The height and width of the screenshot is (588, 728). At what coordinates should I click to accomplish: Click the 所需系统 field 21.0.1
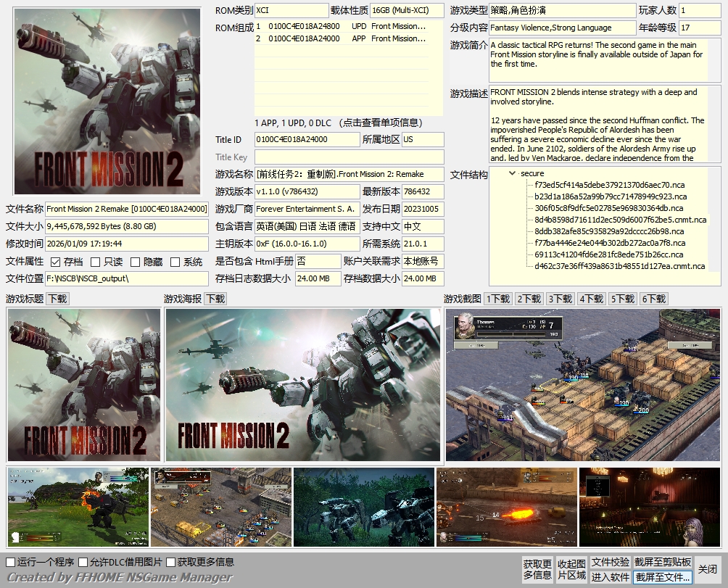pos(423,244)
